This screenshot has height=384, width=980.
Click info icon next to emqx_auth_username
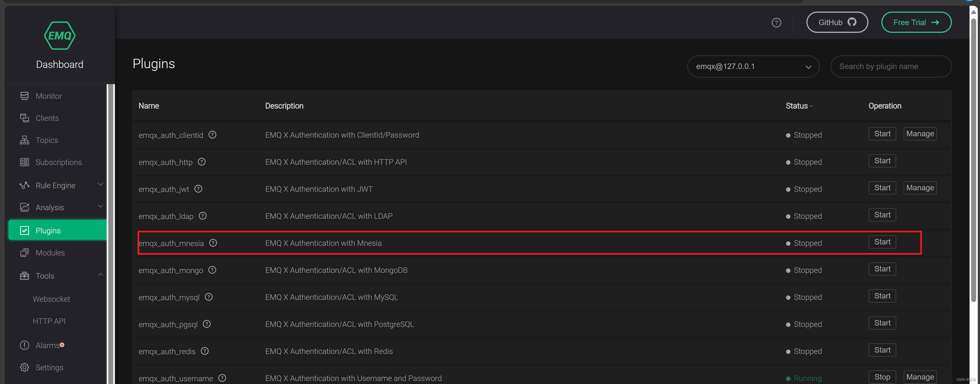pyautogui.click(x=222, y=378)
